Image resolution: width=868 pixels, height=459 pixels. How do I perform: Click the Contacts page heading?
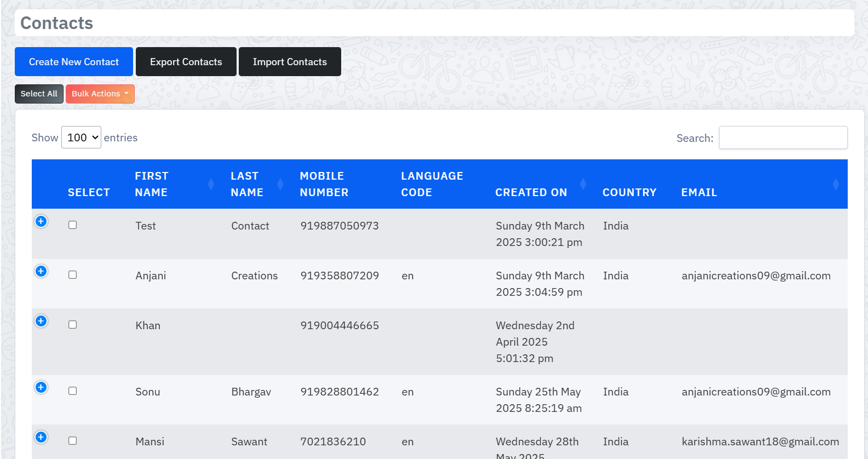[56, 23]
